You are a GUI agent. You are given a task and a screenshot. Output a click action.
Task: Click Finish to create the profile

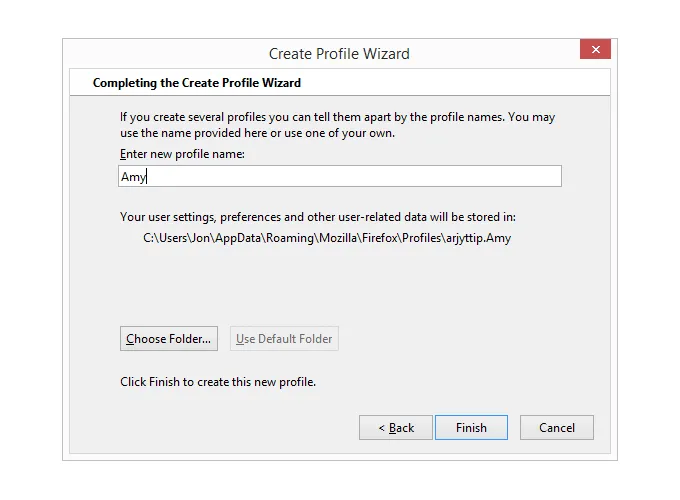[x=471, y=428]
